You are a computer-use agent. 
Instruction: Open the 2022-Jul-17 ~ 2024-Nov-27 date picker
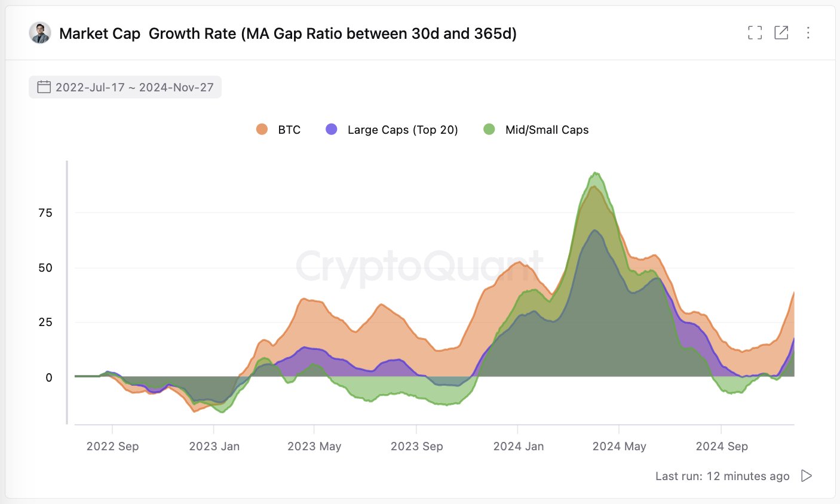pos(125,87)
